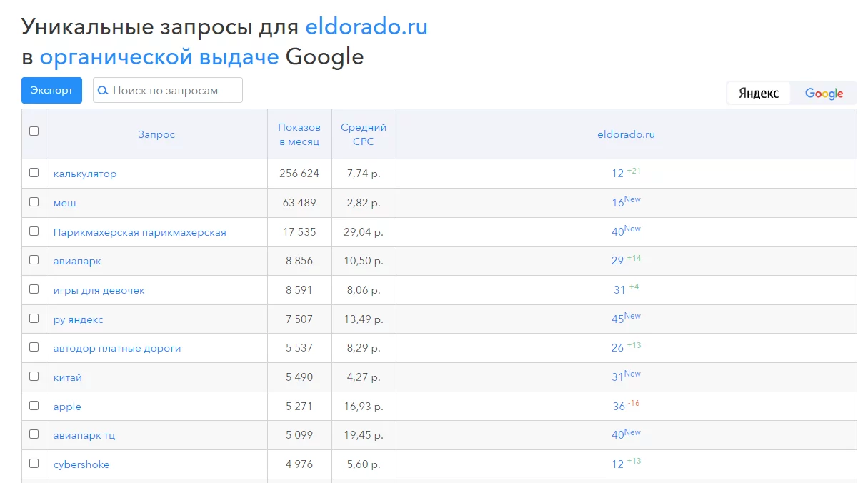The height and width of the screenshot is (483, 868).
Task: Sort by Средний CPC column header
Action: [364, 134]
